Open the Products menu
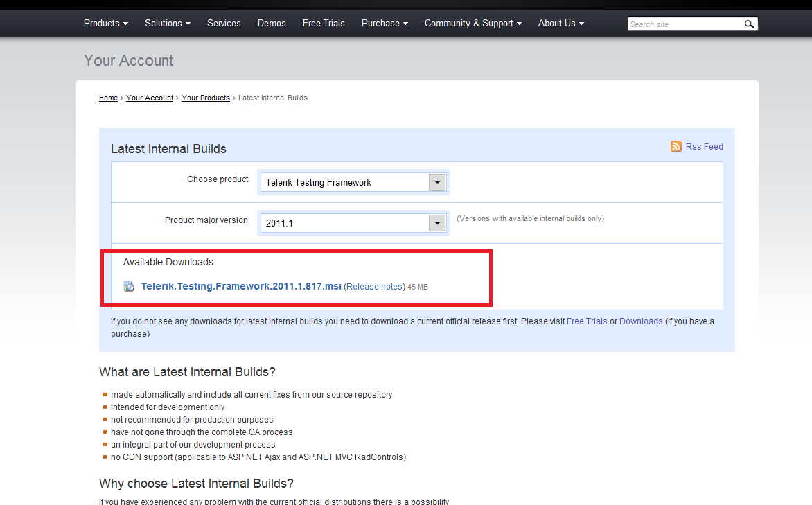The height and width of the screenshot is (505, 812). point(105,24)
